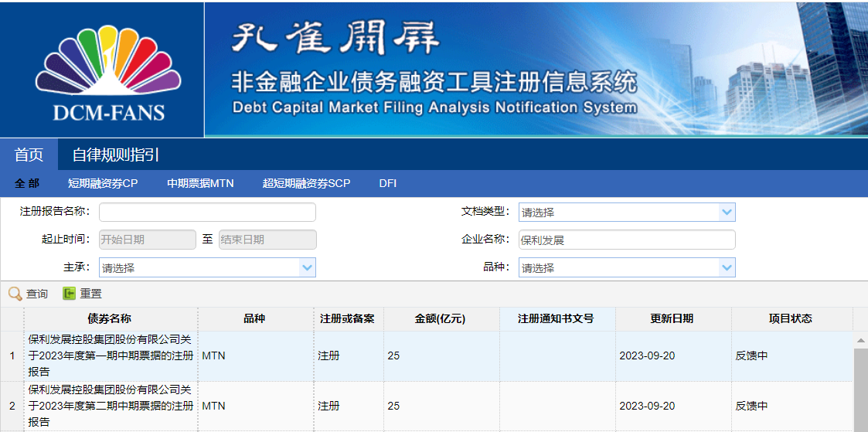Screen dimensions: 868x432
Task: Expand the 主承 dropdown arrow
Action: pyautogui.click(x=307, y=268)
